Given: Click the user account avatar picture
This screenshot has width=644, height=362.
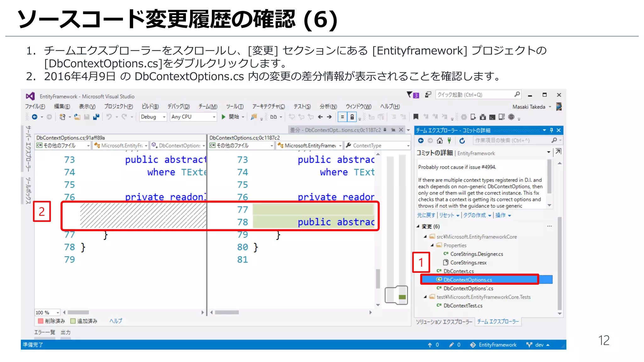Looking at the screenshot, I should 559,107.
